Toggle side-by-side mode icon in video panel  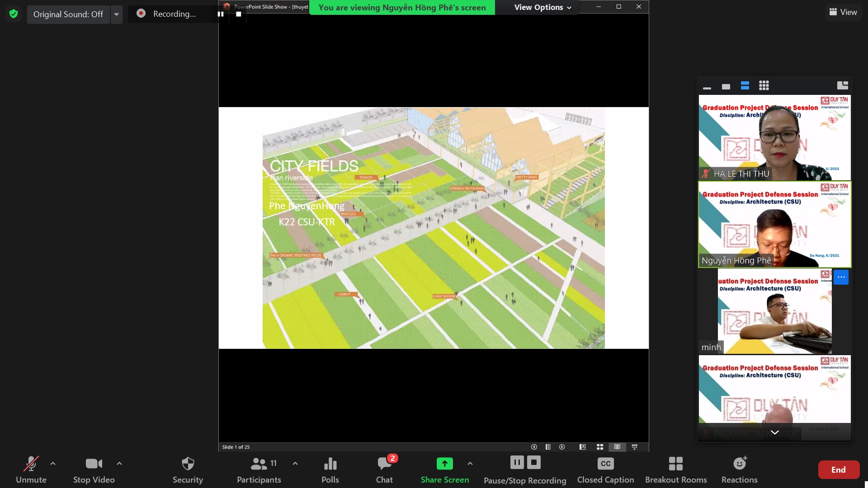tap(842, 85)
